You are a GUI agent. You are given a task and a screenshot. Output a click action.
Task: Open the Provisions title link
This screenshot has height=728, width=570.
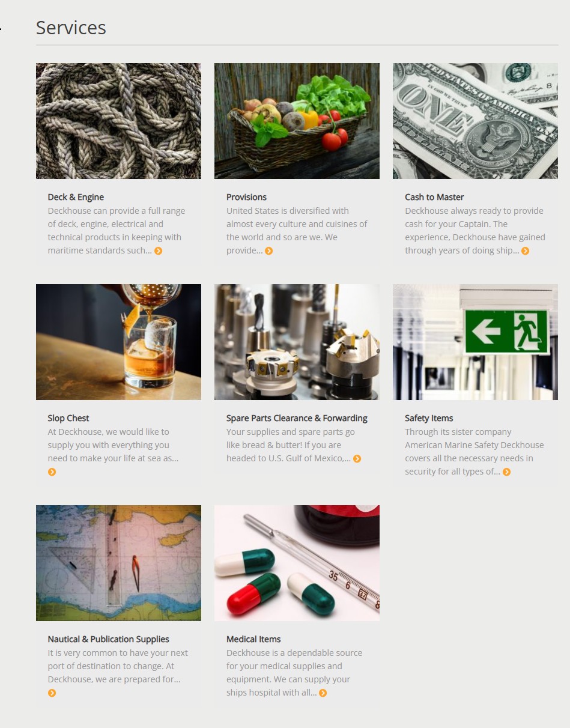click(x=246, y=197)
